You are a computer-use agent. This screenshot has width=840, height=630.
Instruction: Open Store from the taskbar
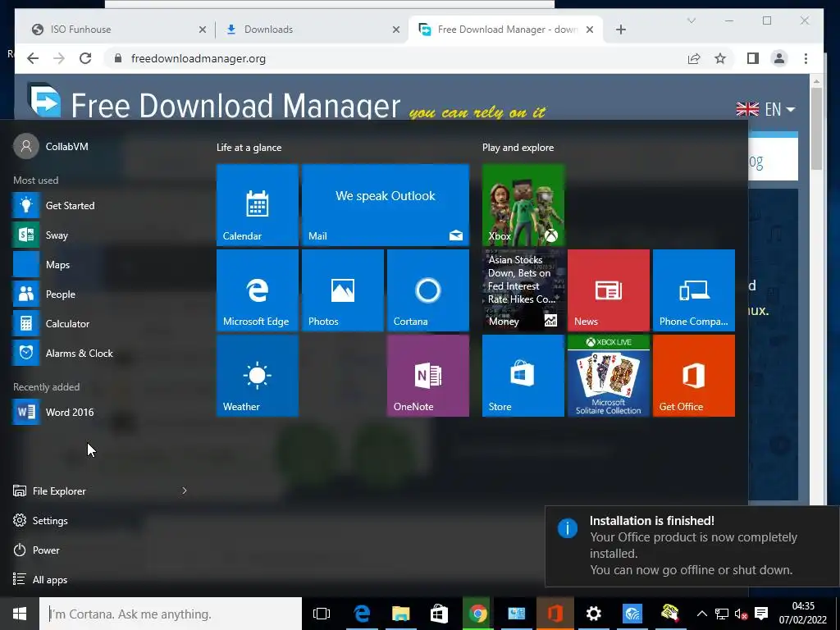point(440,614)
